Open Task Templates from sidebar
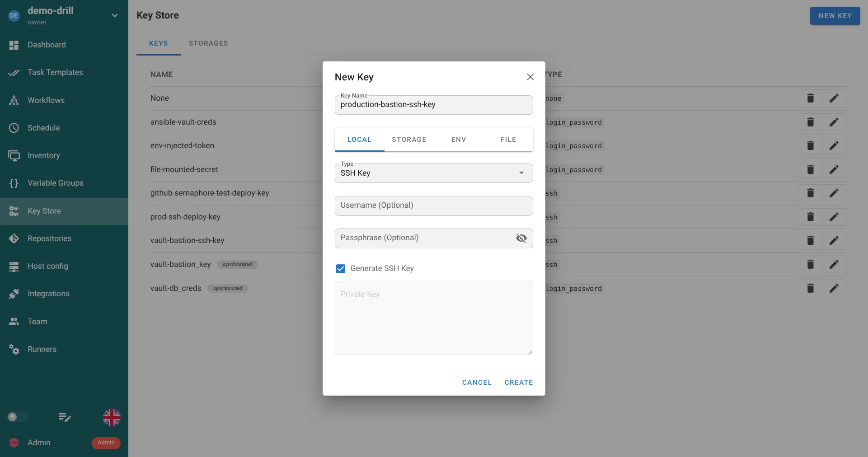The width and height of the screenshot is (868, 457). pyautogui.click(x=55, y=72)
